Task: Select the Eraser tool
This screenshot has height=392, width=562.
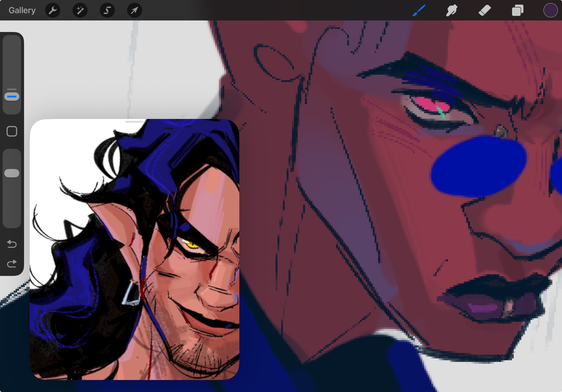Action: pos(485,10)
